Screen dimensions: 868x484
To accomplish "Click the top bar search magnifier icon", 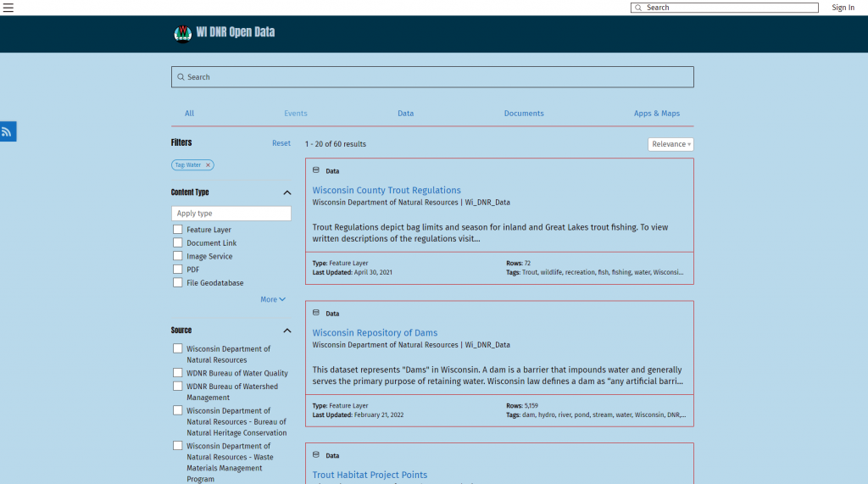I will click(638, 8).
